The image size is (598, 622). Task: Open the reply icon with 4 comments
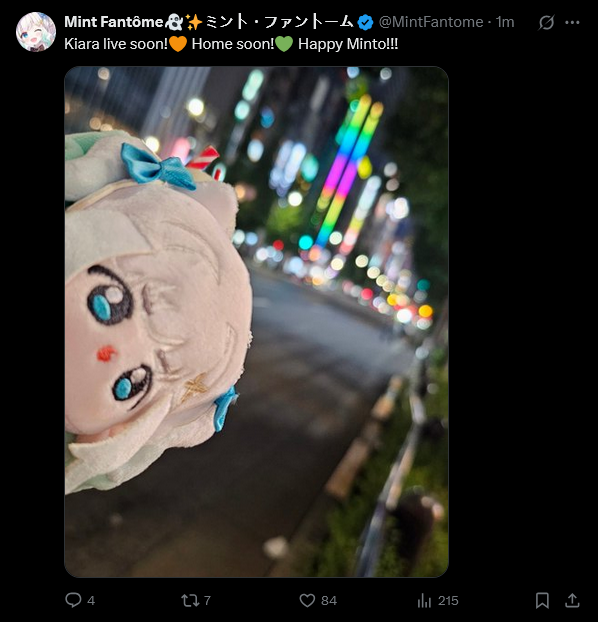point(73,600)
